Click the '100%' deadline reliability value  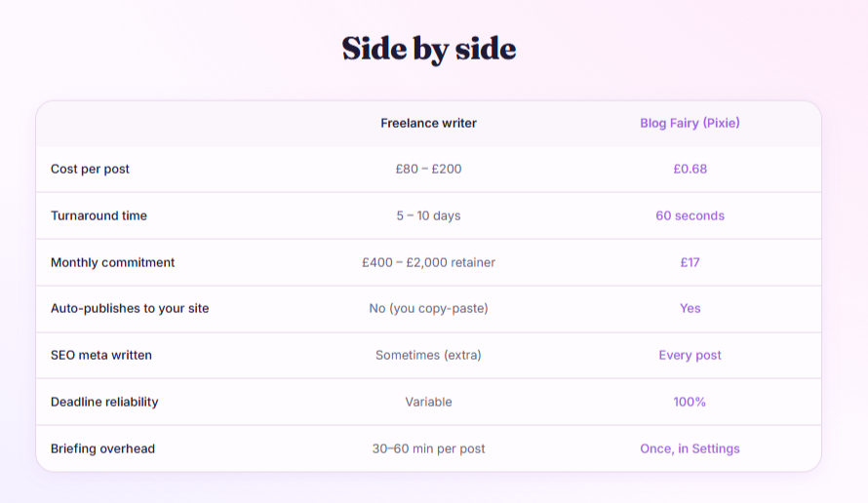[690, 402]
